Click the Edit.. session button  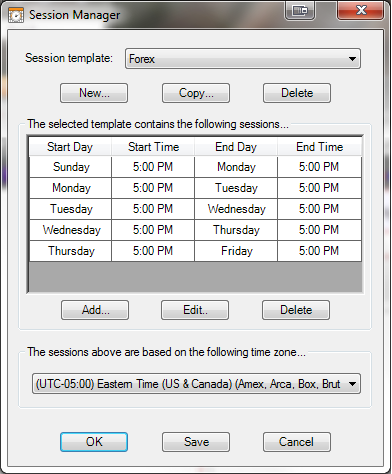pyautogui.click(x=195, y=310)
